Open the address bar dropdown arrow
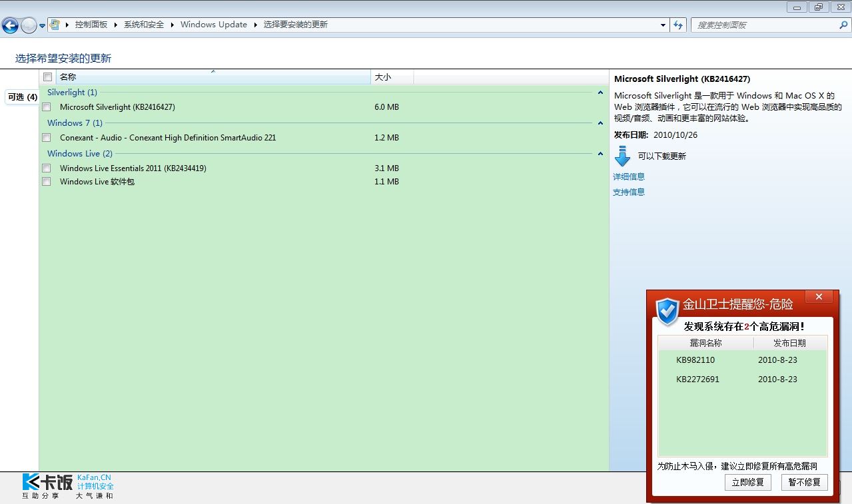The width and height of the screenshot is (852, 504). [663, 25]
